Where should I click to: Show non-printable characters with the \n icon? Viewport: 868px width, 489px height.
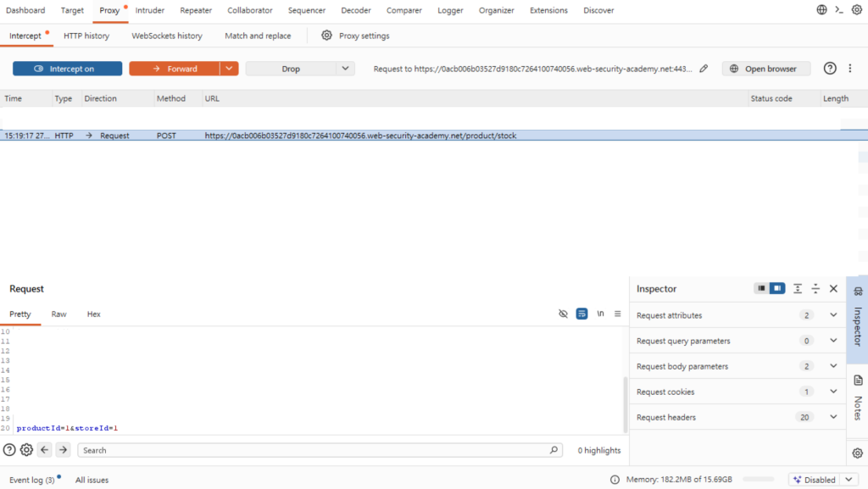coord(600,314)
